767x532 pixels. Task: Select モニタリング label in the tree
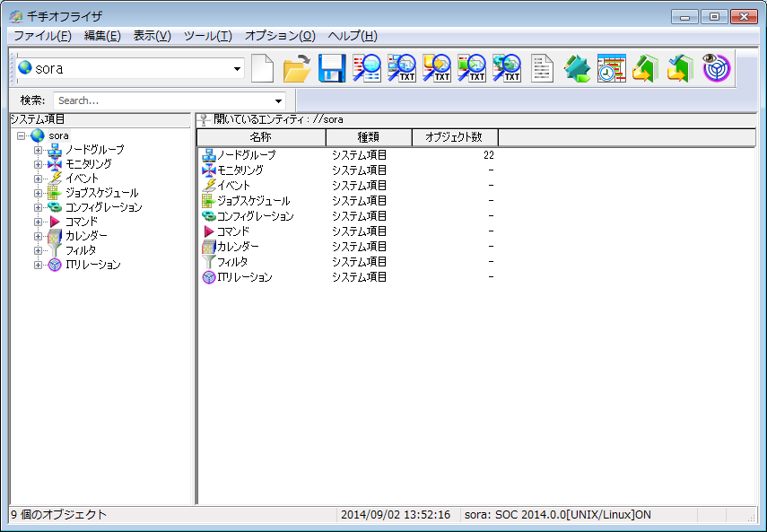[x=89, y=164]
